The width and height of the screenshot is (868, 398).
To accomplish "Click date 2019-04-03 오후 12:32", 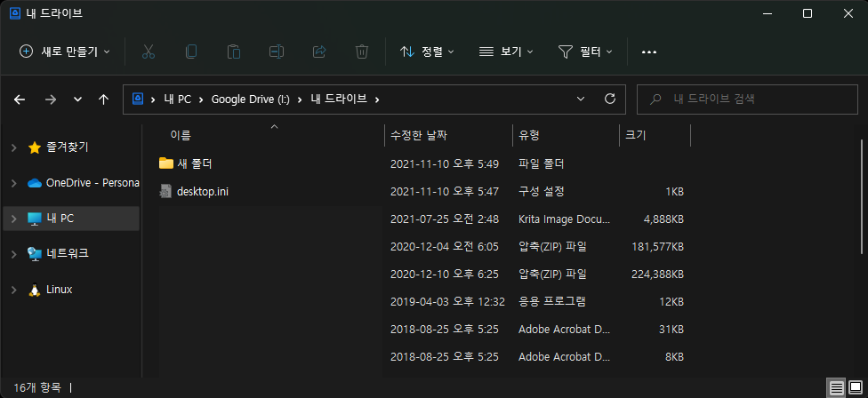I will (447, 302).
